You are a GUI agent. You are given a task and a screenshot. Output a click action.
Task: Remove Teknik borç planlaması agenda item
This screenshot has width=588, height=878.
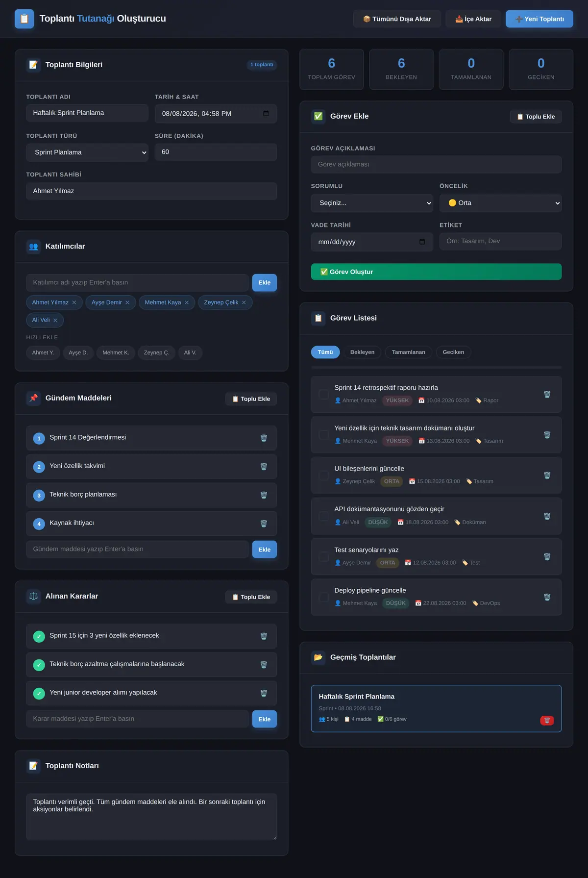(x=264, y=495)
